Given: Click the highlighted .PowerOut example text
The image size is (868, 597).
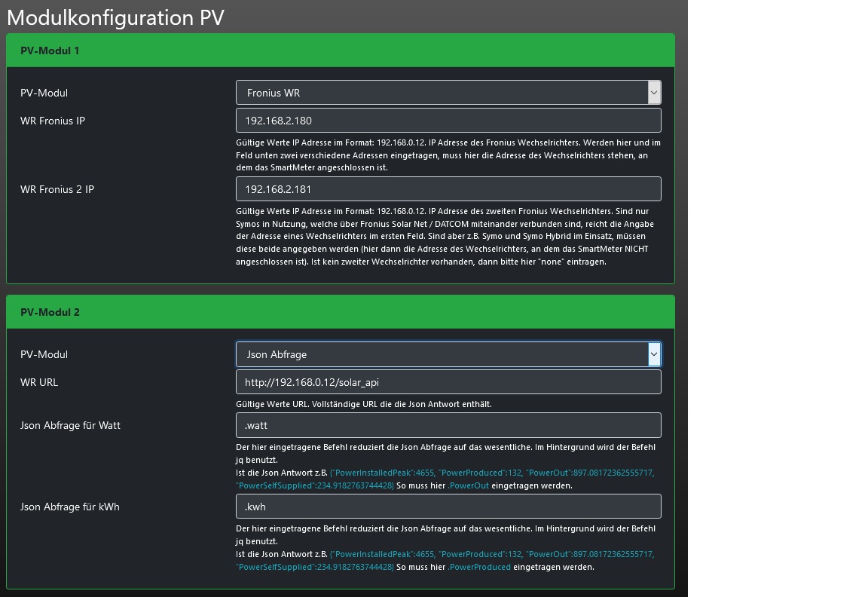Looking at the screenshot, I should [x=469, y=486].
